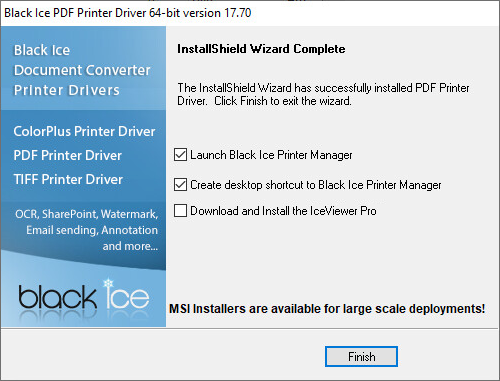Click the installer window title bar text
The height and width of the screenshot is (381, 500).
click(128, 13)
